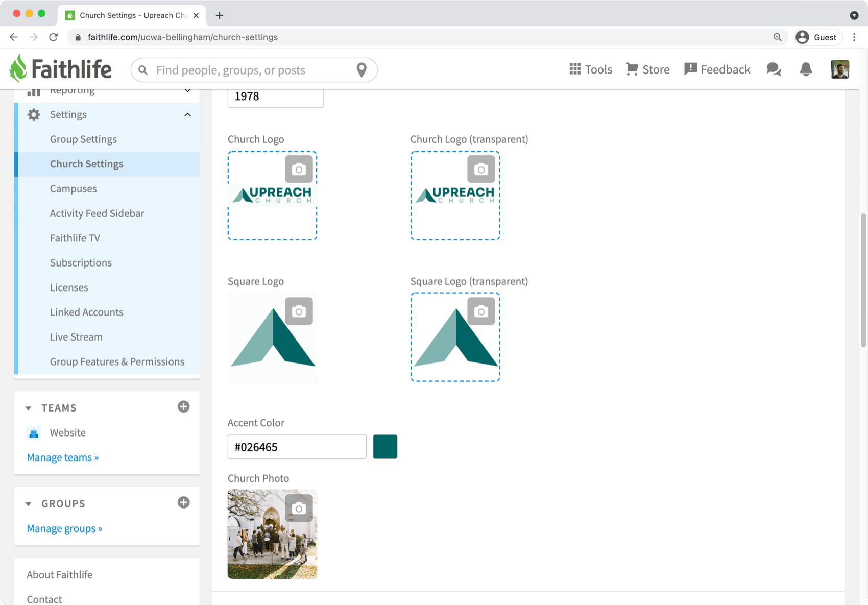Click the Accent Color hex field
This screenshot has height=605, width=868.
pyautogui.click(x=297, y=447)
